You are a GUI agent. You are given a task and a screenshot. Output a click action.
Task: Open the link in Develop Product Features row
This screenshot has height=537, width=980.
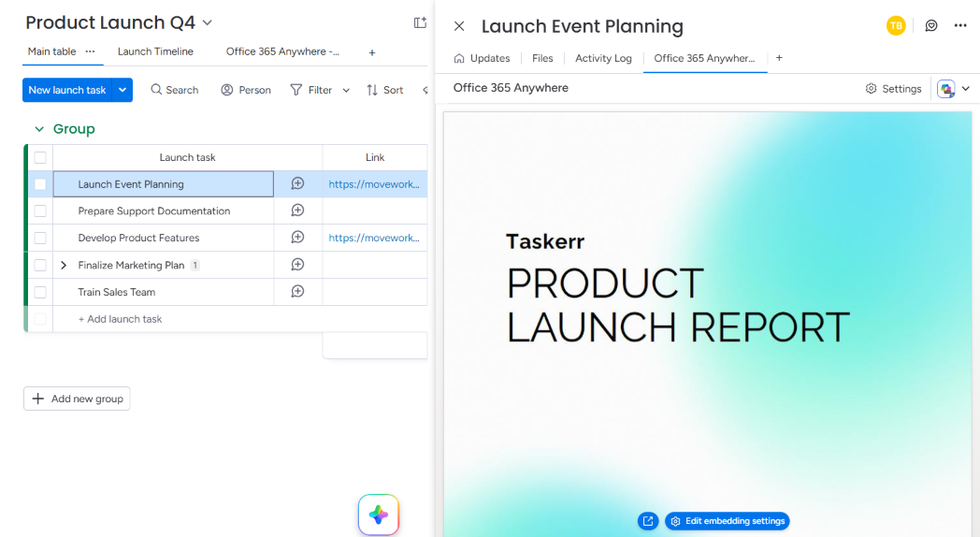(x=374, y=239)
